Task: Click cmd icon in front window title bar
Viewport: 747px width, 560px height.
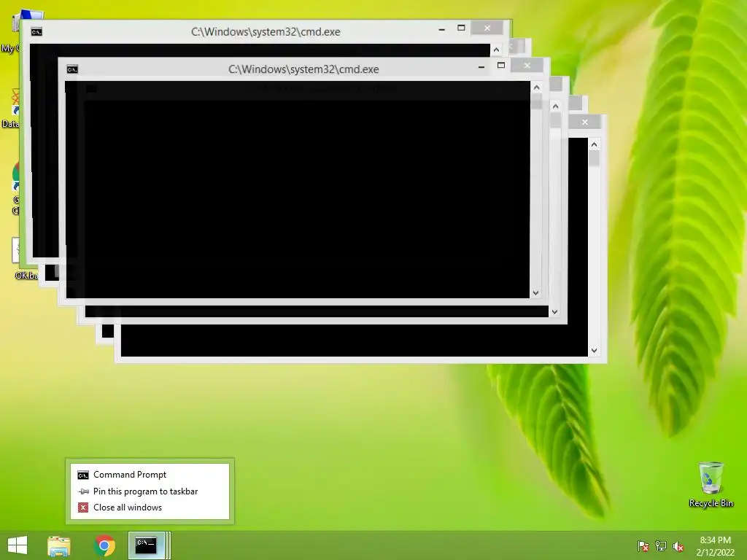Action: click(x=72, y=69)
